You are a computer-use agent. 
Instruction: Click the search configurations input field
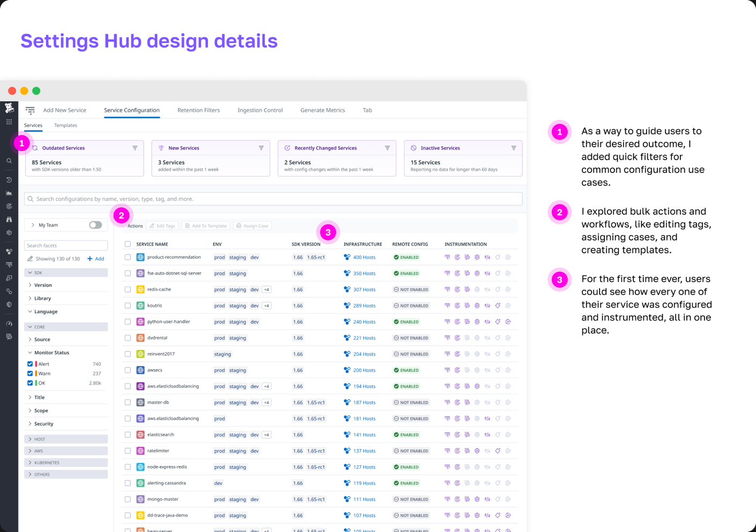tap(273, 199)
